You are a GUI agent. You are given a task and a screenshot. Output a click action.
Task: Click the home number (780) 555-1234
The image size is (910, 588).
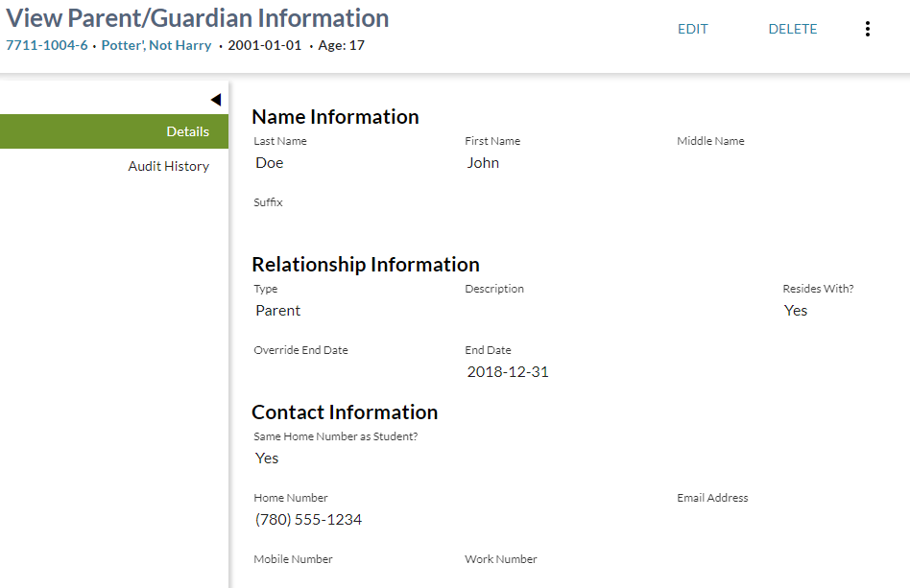point(308,520)
